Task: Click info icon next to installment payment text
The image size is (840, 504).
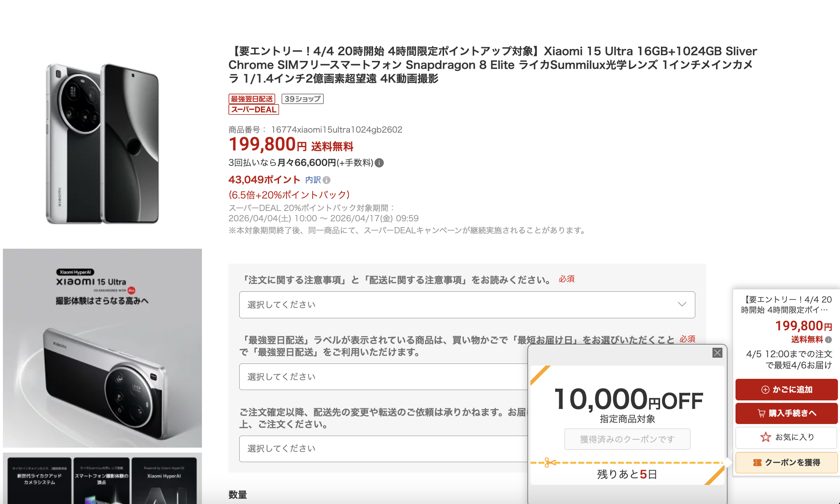Action: coord(379,163)
